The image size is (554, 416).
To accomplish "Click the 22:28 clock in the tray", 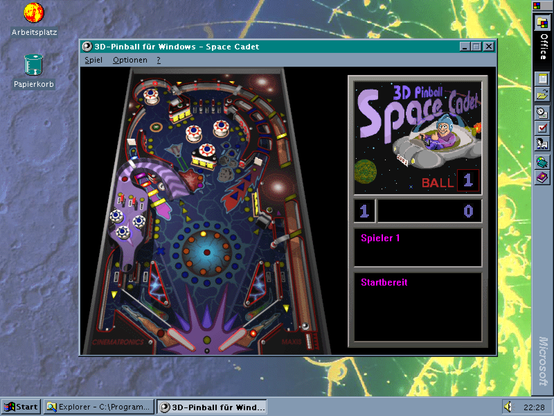I will click(534, 407).
